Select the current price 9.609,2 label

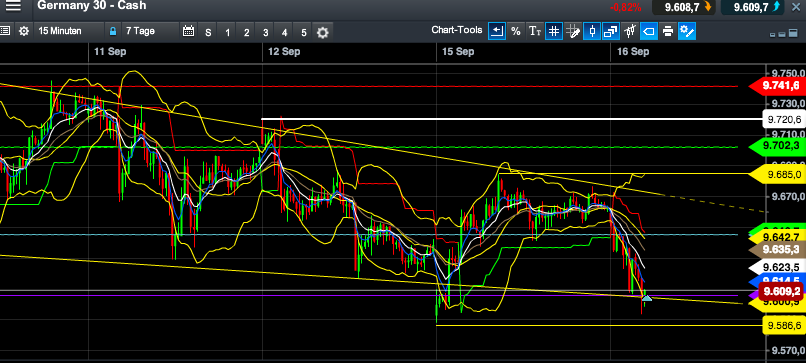tap(781, 291)
